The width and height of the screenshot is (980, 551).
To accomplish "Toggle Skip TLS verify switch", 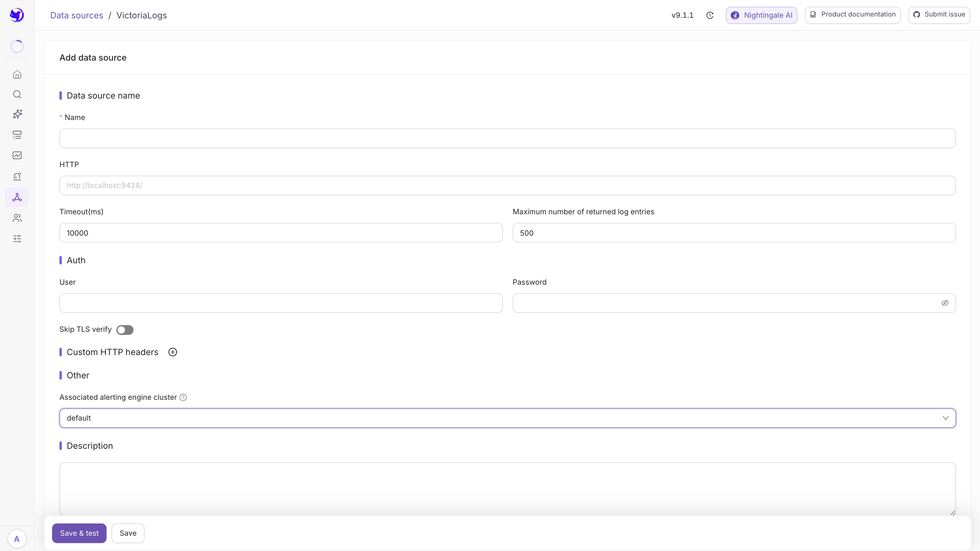I will [125, 330].
